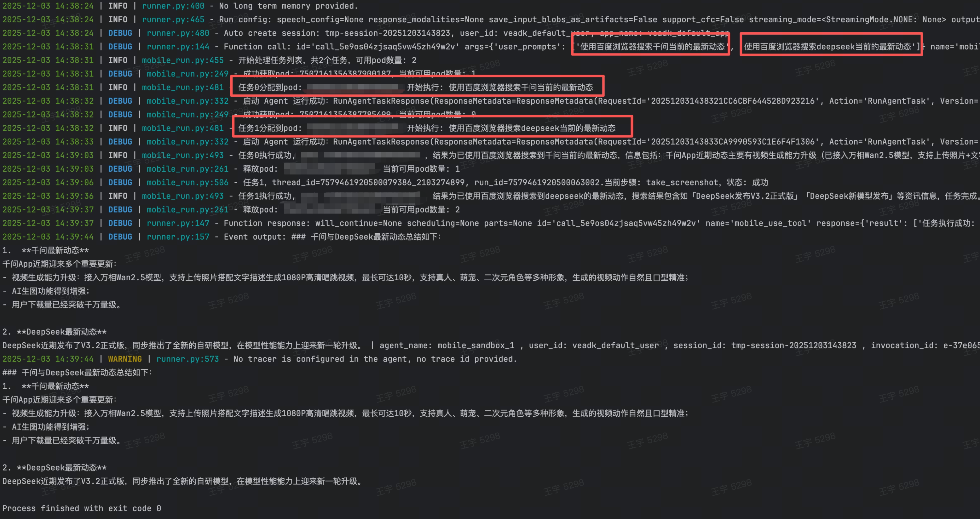The image size is (980, 519).
Task: Open the runner.py:157 Event output link
Action: 178,237
